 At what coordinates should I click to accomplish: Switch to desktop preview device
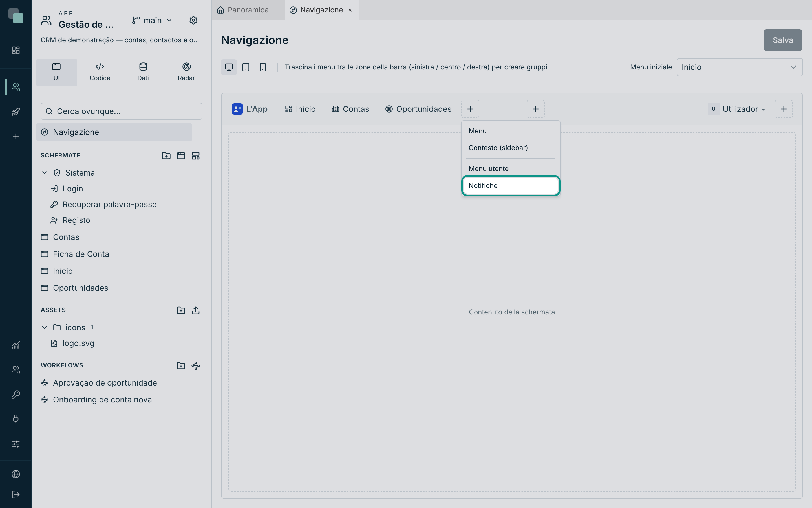(229, 67)
